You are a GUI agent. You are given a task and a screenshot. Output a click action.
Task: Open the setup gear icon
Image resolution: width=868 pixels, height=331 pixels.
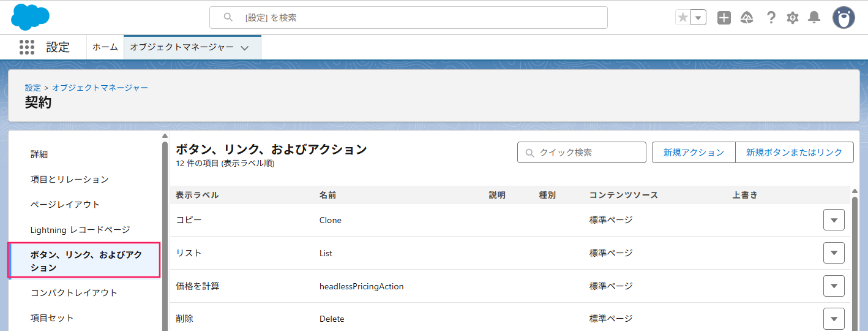pyautogui.click(x=793, y=18)
